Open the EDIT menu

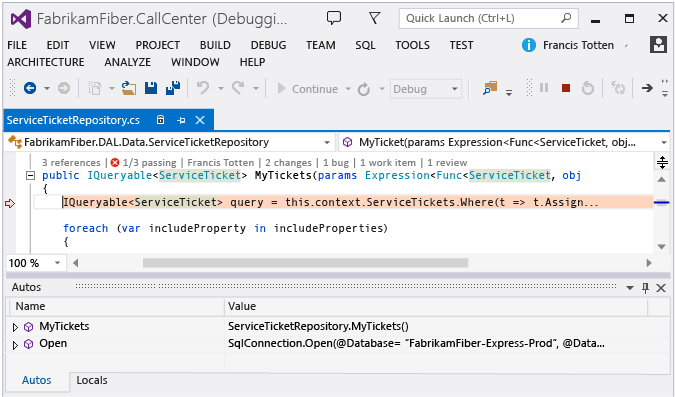tap(58, 45)
